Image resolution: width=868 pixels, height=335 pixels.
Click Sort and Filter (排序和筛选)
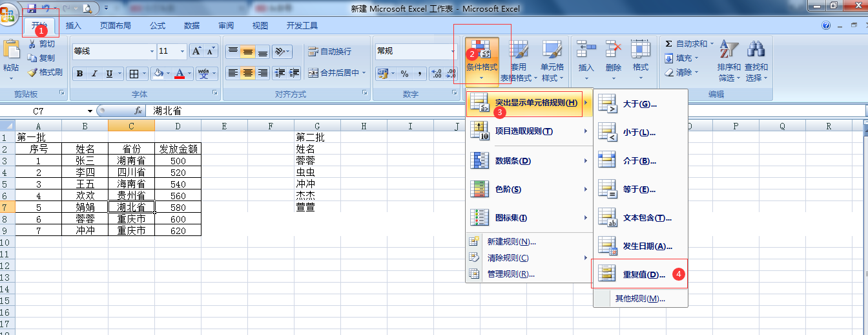728,61
